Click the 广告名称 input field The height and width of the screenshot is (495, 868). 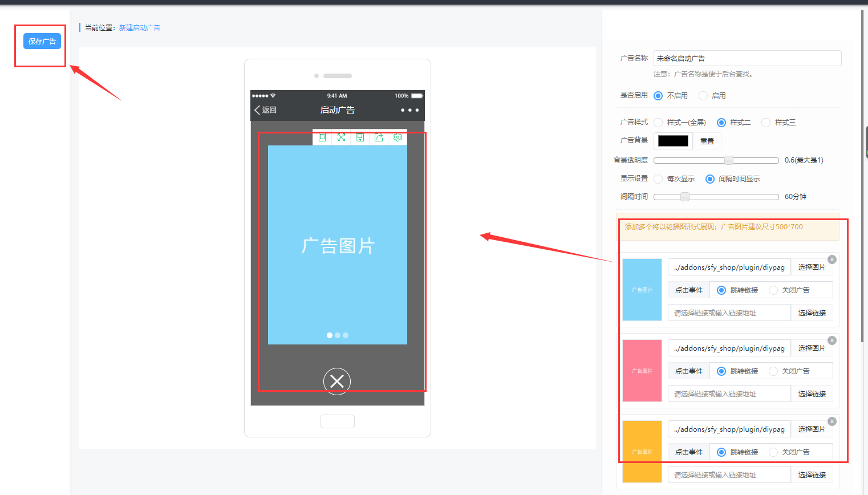(747, 58)
